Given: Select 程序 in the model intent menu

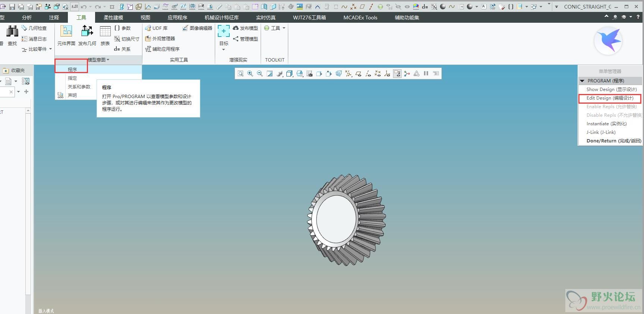Looking at the screenshot, I should (72, 69).
